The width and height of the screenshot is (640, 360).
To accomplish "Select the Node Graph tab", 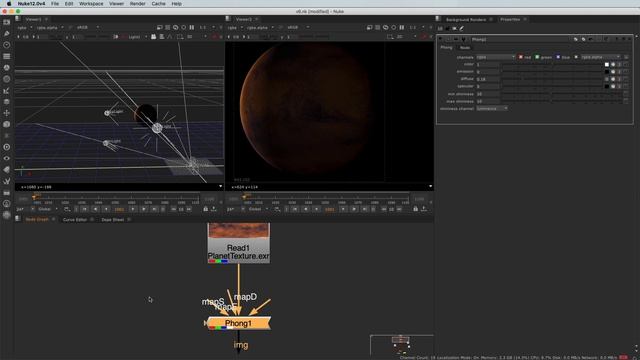I will (x=37, y=220).
